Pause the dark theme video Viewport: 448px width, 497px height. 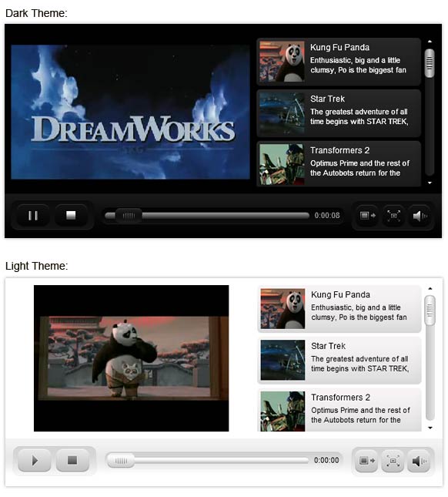33,216
